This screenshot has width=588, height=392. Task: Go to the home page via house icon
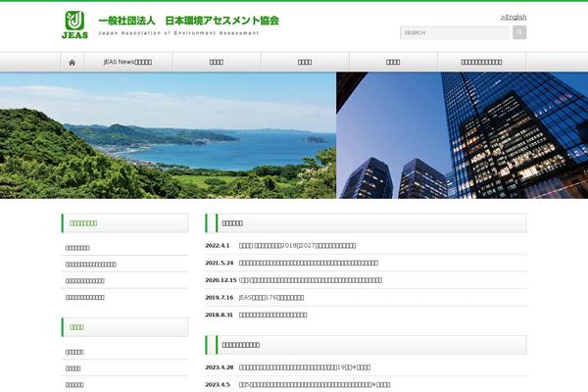pos(72,63)
